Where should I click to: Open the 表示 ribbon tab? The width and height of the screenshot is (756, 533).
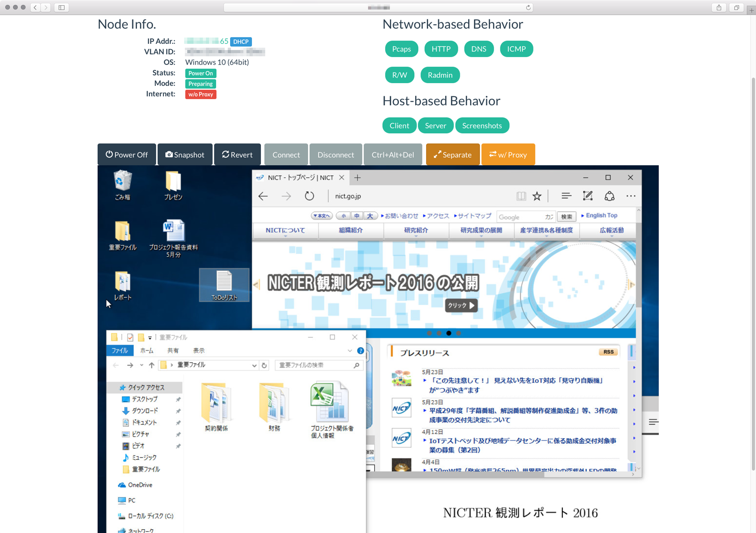(199, 351)
